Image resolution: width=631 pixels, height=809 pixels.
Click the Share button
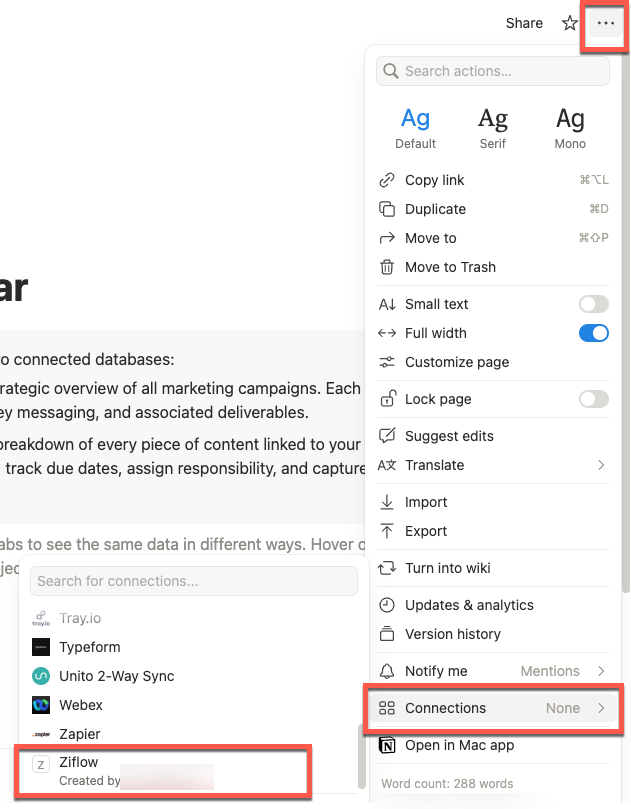[524, 23]
